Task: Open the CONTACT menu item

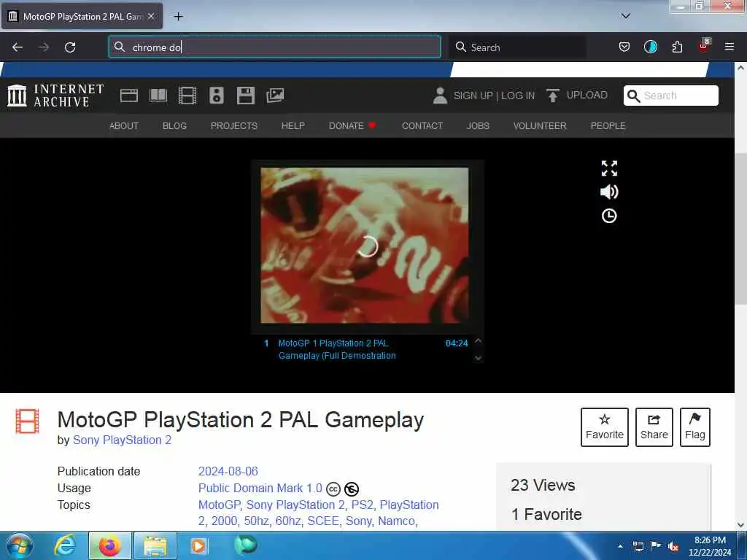Action: point(422,125)
